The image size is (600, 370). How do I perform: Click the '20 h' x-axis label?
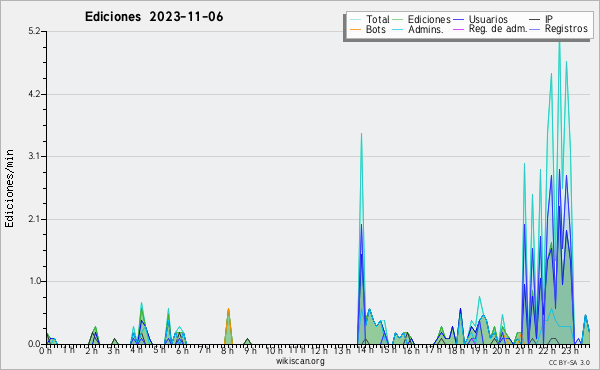(x=500, y=351)
